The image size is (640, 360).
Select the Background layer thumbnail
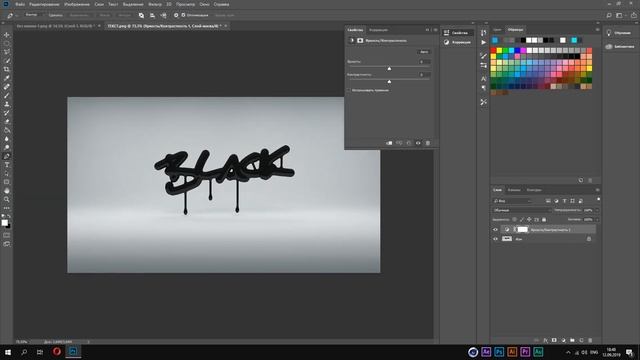click(507, 239)
